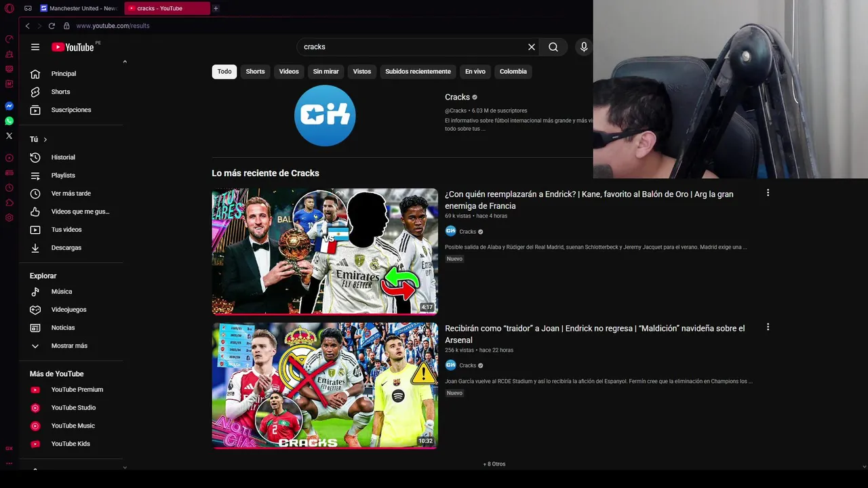Image resolution: width=868 pixels, height=488 pixels.
Task: Open Opera sidebar settings gear
Action: coord(9,218)
